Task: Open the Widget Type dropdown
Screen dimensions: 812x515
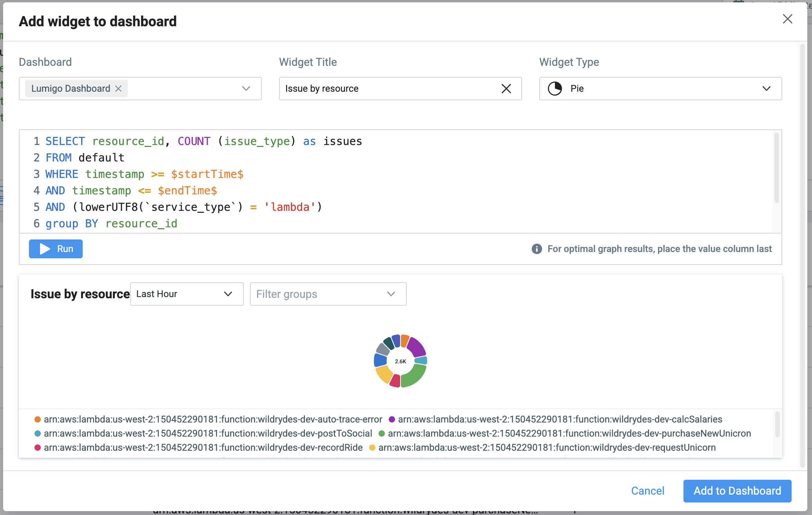Action: coord(766,89)
